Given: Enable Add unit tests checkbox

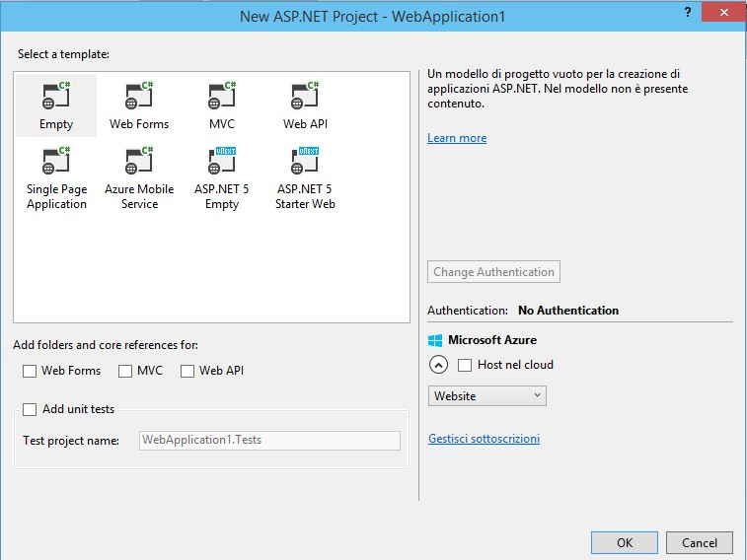Looking at the screenshot, I should (30, 410).
